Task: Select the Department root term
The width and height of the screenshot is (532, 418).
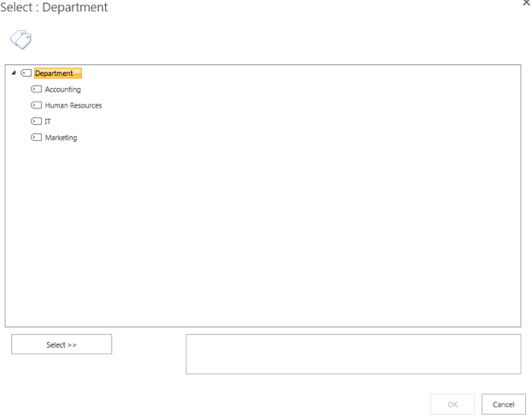Action: 58,73
